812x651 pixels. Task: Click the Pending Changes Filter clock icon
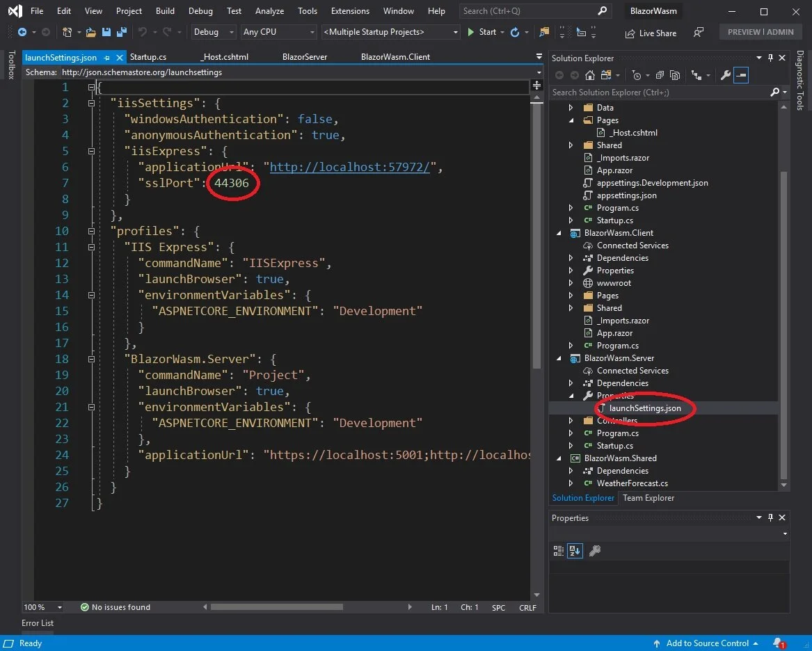[x=637, y=76]
